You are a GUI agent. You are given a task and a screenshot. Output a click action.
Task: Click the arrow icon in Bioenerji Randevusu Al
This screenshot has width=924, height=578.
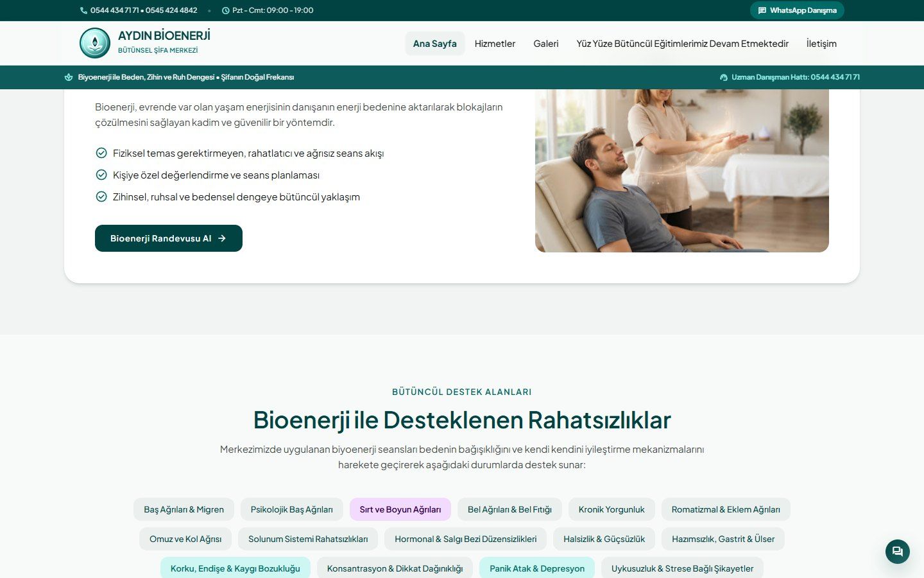[x=222, y=238]
